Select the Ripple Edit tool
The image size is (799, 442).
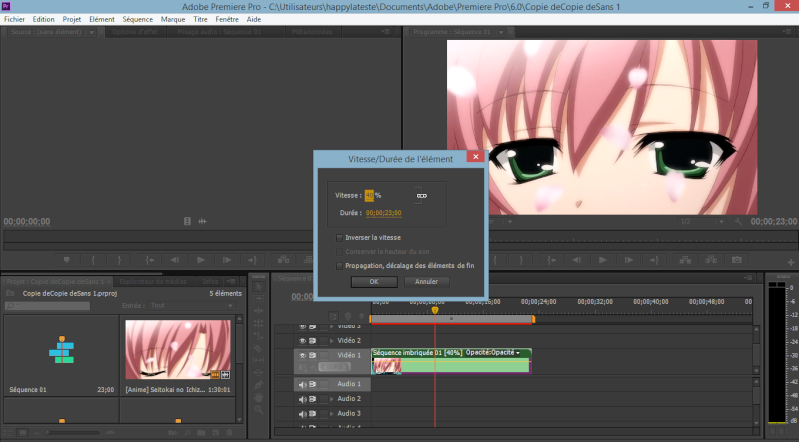pos(258,311)
